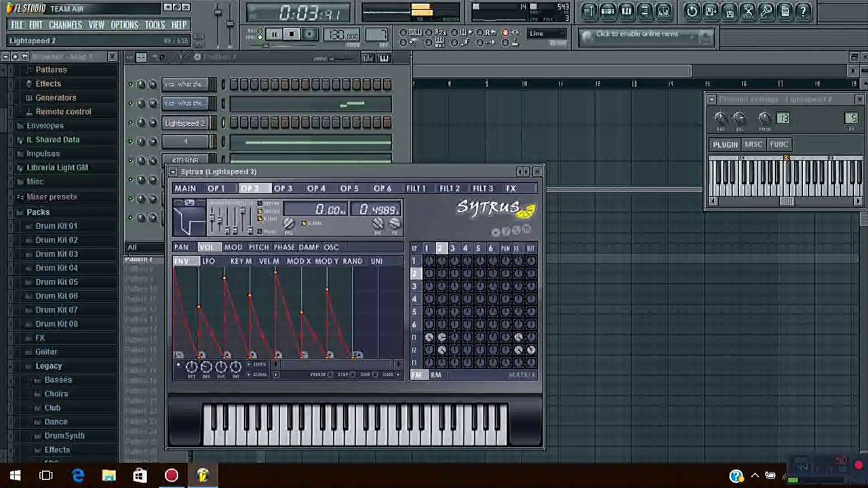Open the Line snap dropdown
This screenshot has height=488, width=868.
547,34
